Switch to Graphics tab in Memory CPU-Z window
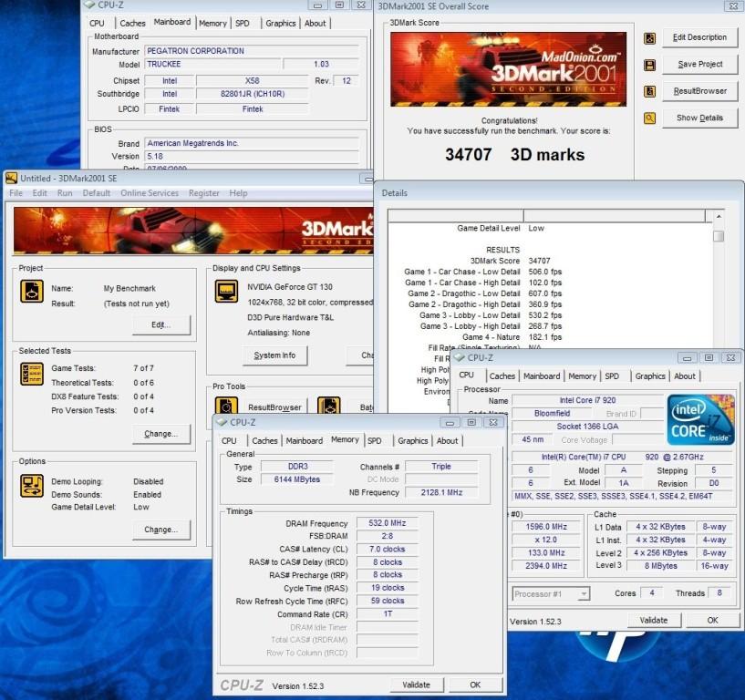745x700 pixels. (413, 441)
